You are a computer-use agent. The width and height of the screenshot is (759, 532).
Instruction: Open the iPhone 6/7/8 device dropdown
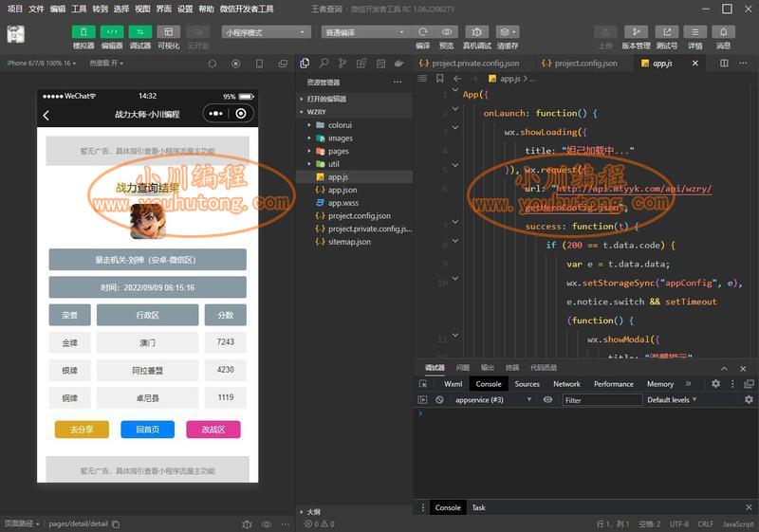(42, 64)
